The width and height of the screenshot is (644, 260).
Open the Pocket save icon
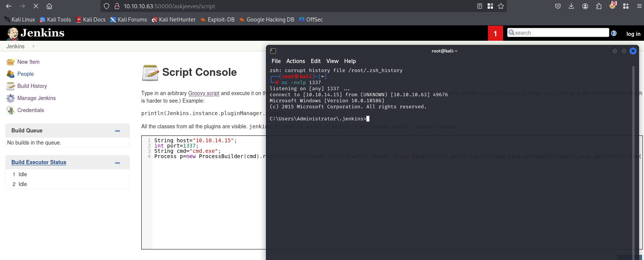tap(558, 6)
